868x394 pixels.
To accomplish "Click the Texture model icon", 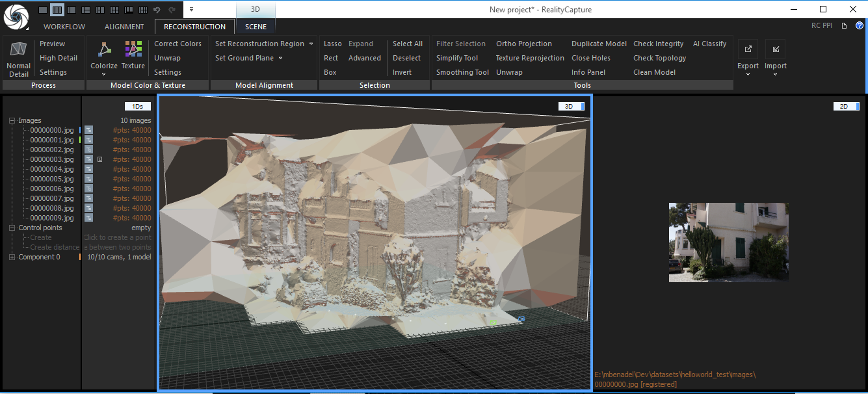I will point(133,50).
